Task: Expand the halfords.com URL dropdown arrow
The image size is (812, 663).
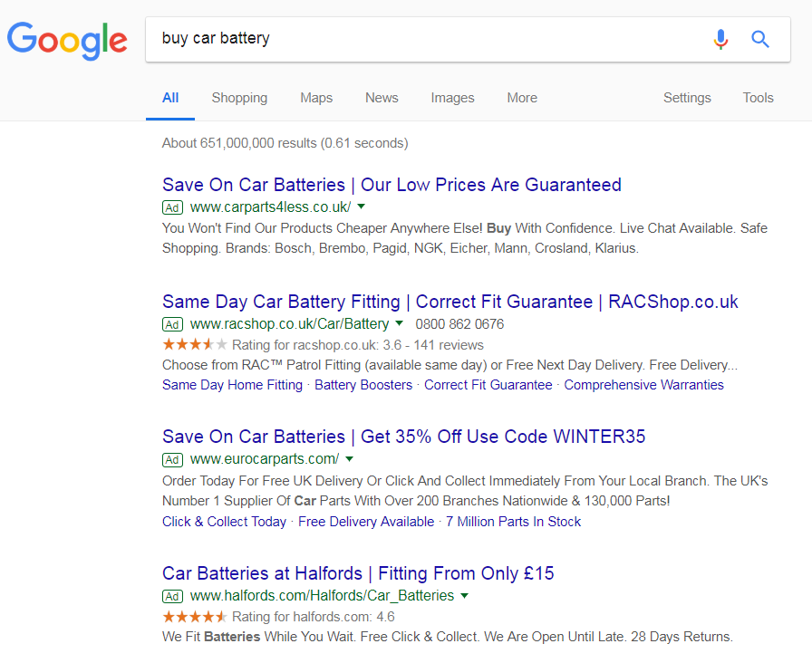Action: [x=465, y=596]
